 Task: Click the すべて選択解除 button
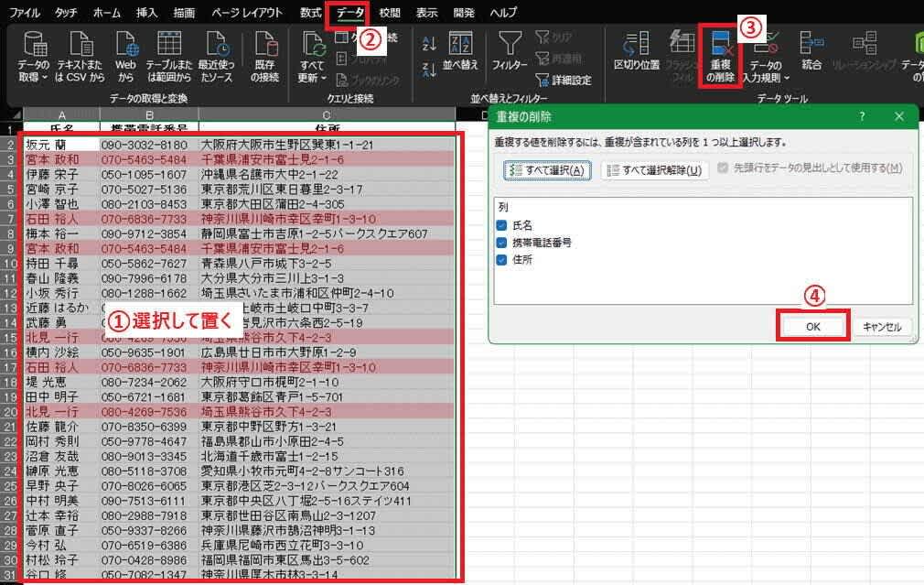[x=654, y=170]
